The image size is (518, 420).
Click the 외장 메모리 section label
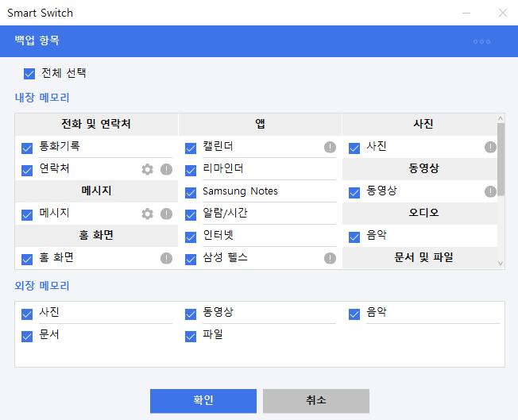(42, 286)
